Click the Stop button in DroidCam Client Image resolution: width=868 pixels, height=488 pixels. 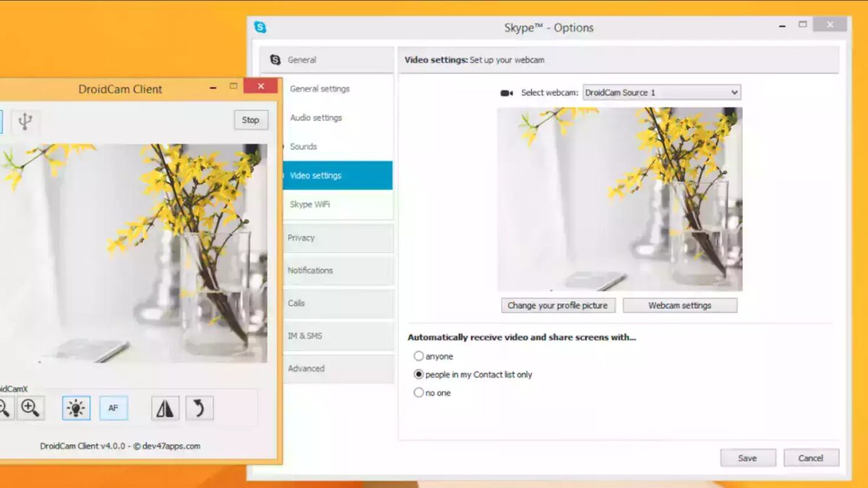tap(250, 120)
